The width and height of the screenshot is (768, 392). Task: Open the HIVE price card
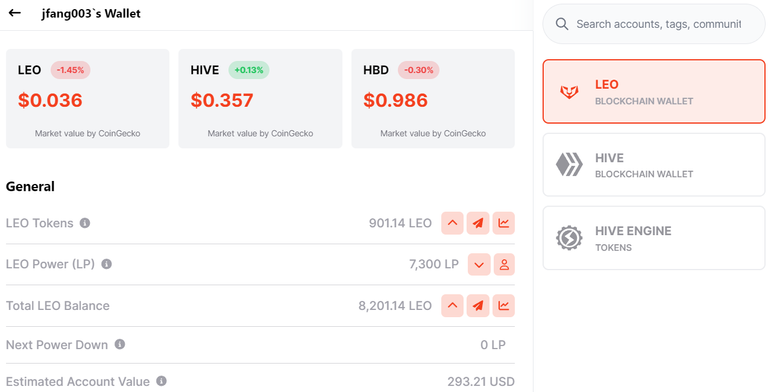pyautogui.click(x=260, y=98)
